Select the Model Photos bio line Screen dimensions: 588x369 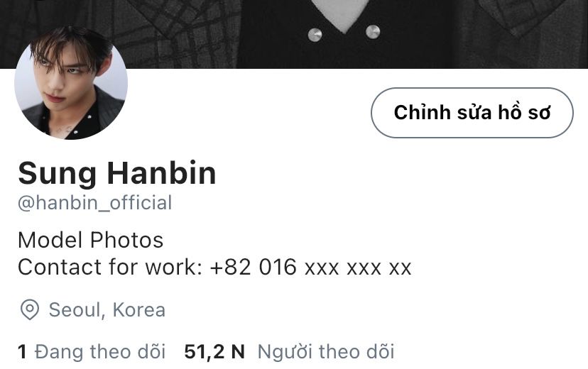90,240
